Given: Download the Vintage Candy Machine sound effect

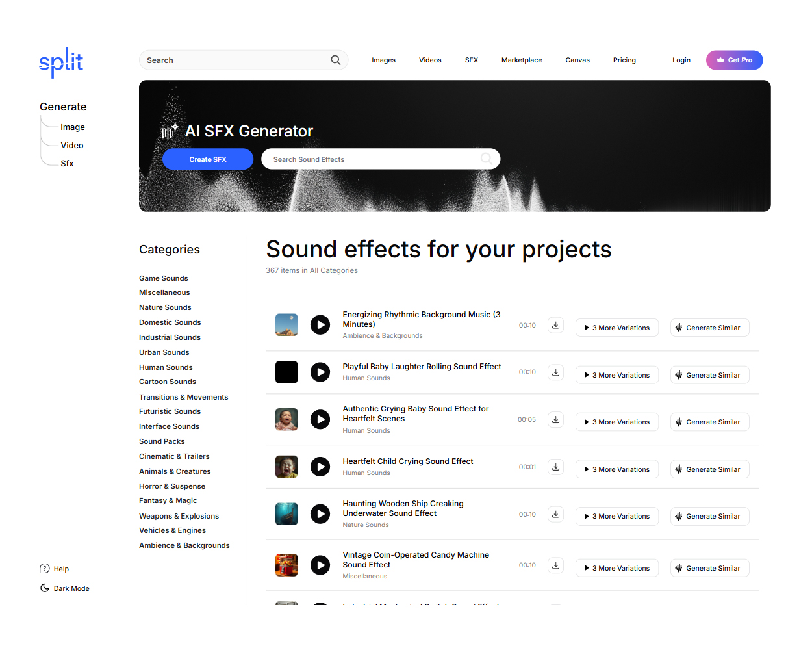Looking at the screenshot, I should [x=555, y=565].
